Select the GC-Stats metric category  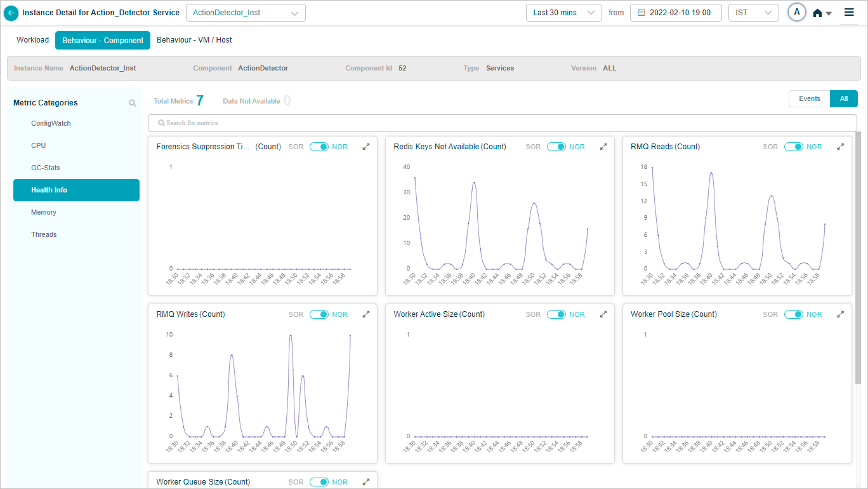[x=46, y=168]
